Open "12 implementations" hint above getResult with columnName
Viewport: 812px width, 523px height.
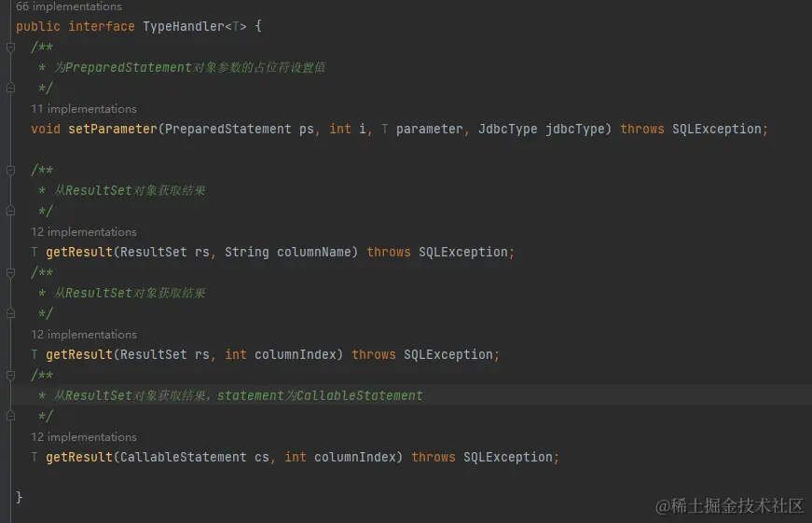tap(84, 232)
